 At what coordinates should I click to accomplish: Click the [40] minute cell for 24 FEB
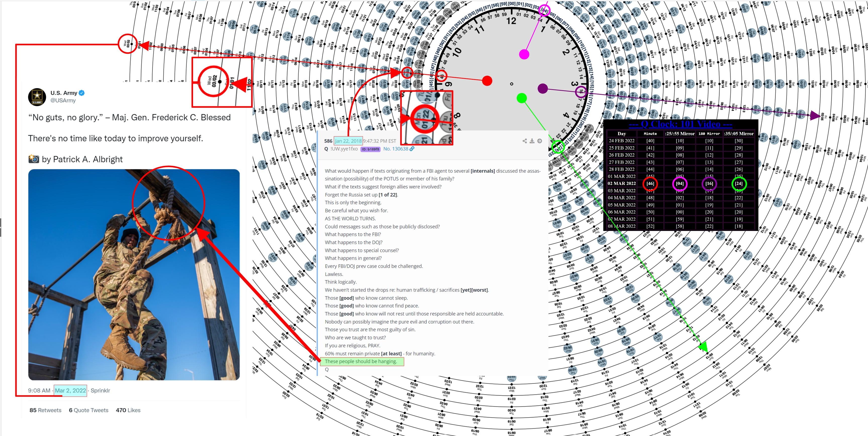click(x=650, y=140)
